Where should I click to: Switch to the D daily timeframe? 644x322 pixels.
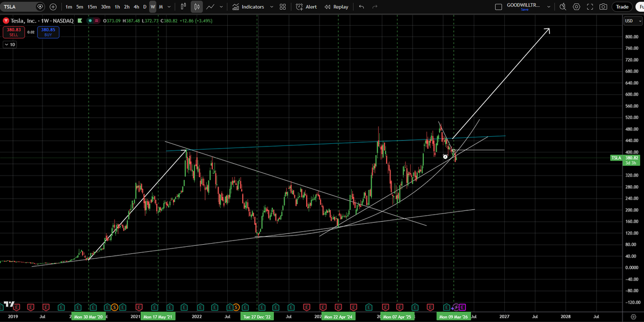coord(144,6)
